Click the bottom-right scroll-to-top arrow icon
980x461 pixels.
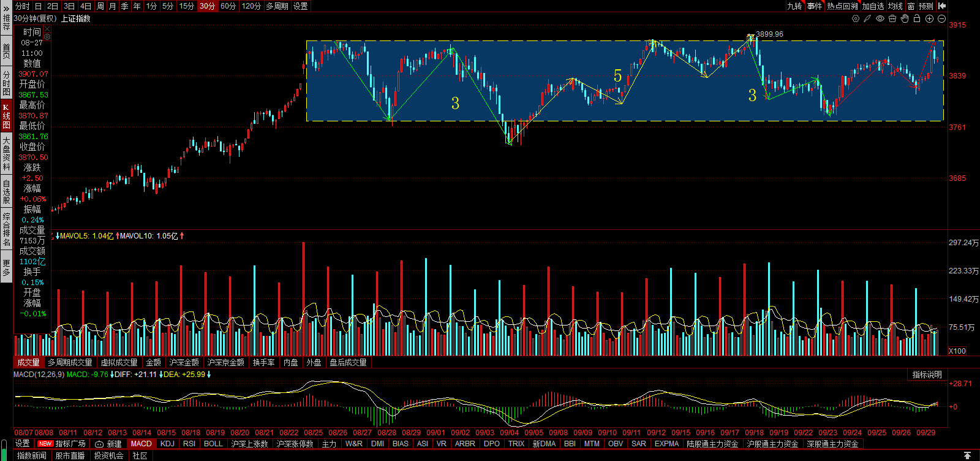click(x=967, y=455)
